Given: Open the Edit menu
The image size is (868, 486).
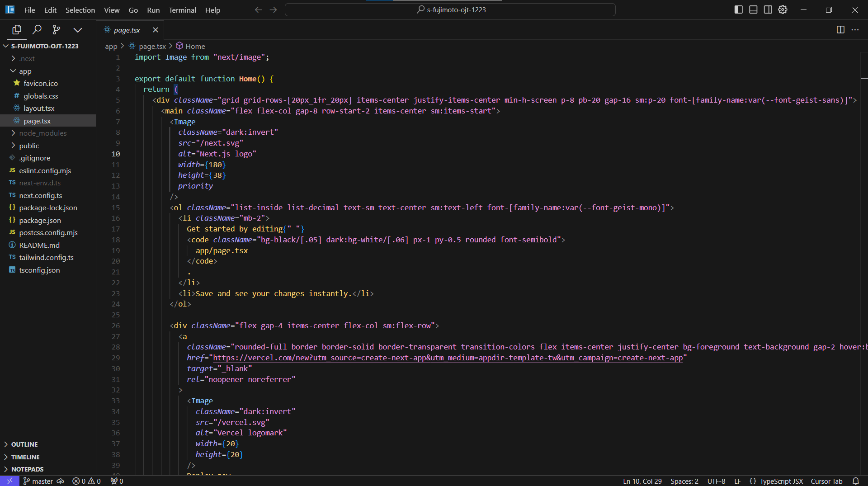Looking at the screenshot, I should 50,10.
